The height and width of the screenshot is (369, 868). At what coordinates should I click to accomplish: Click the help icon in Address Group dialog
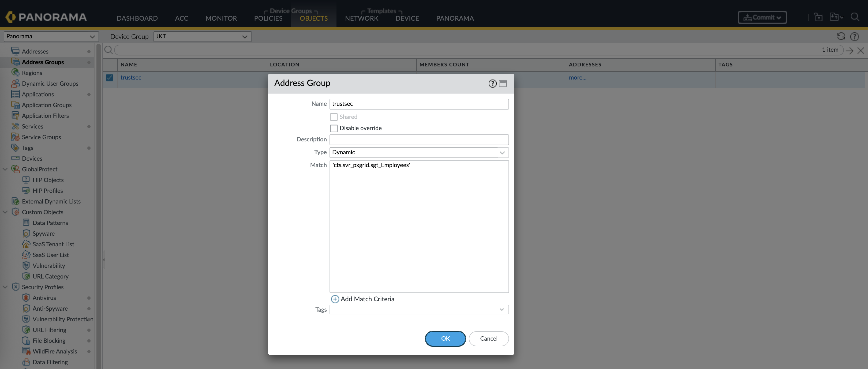492,84
